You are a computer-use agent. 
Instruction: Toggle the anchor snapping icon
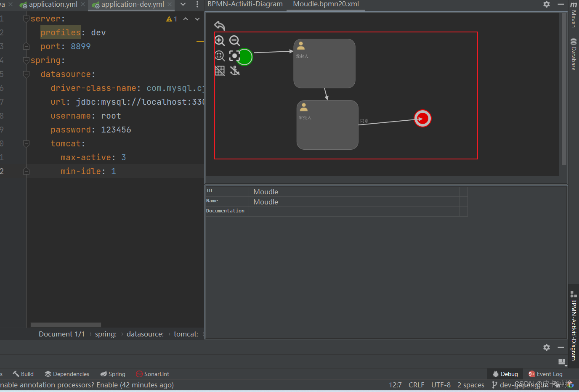click(235, 71)
